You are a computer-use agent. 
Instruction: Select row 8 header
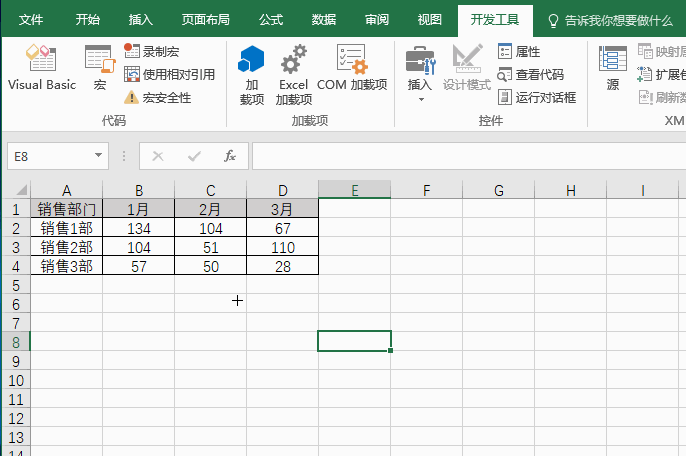[16, 342]
